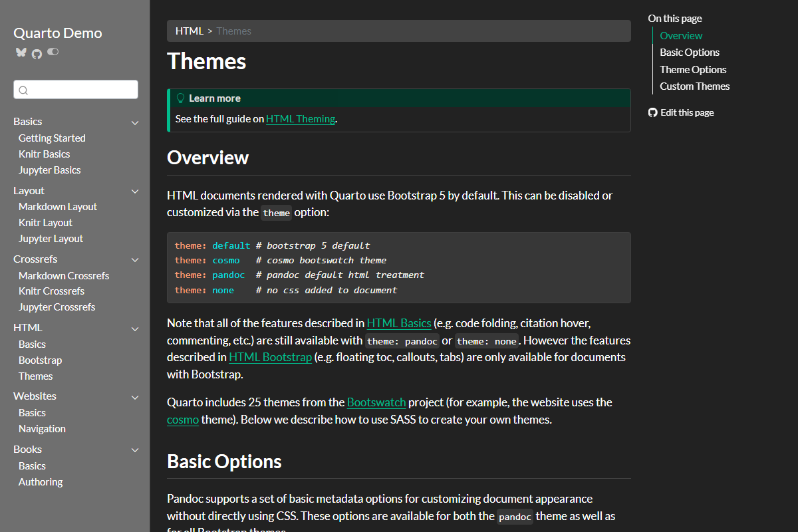Open the HTML Theming guide link
The height and width of the screenshot is (532, 798).
coord(300,118)
